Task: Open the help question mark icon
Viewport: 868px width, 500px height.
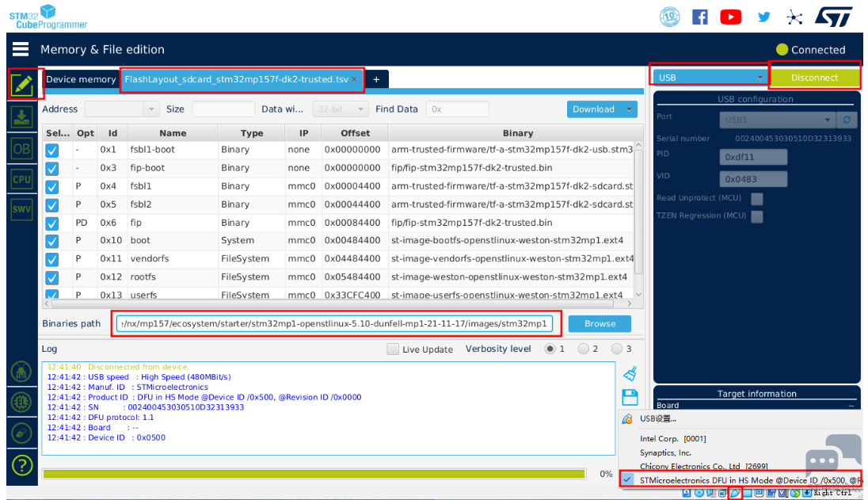Action: click(21, 465)
